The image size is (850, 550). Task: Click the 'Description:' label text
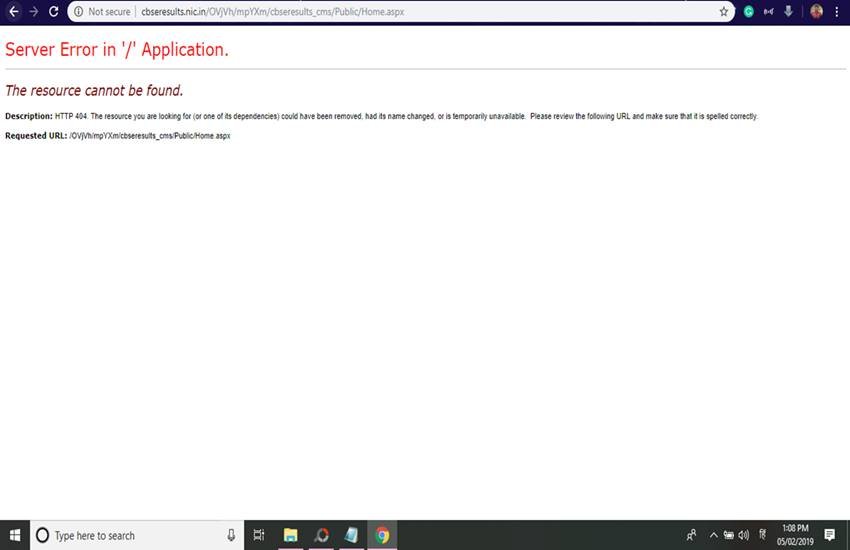pyautogui.click(x=29, y=116)
